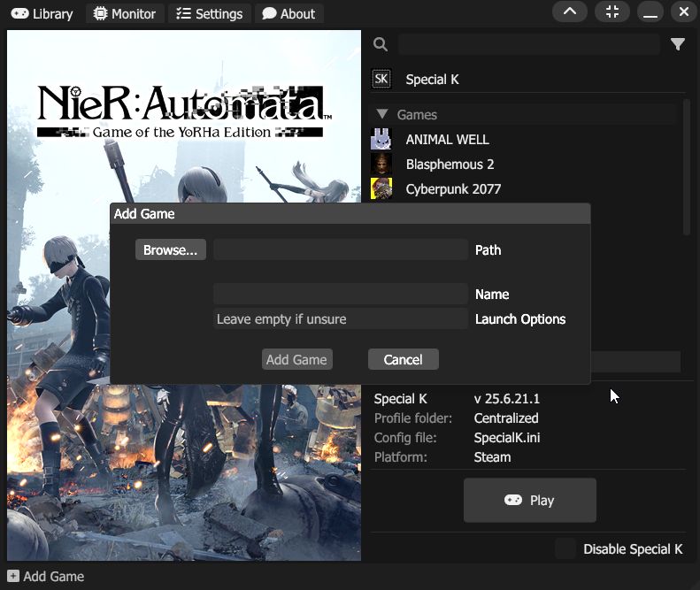Image resolution: width=700 pixels, height=590 pixels.
Task: Focus the Path input field
Action: (x=341, y=250)
